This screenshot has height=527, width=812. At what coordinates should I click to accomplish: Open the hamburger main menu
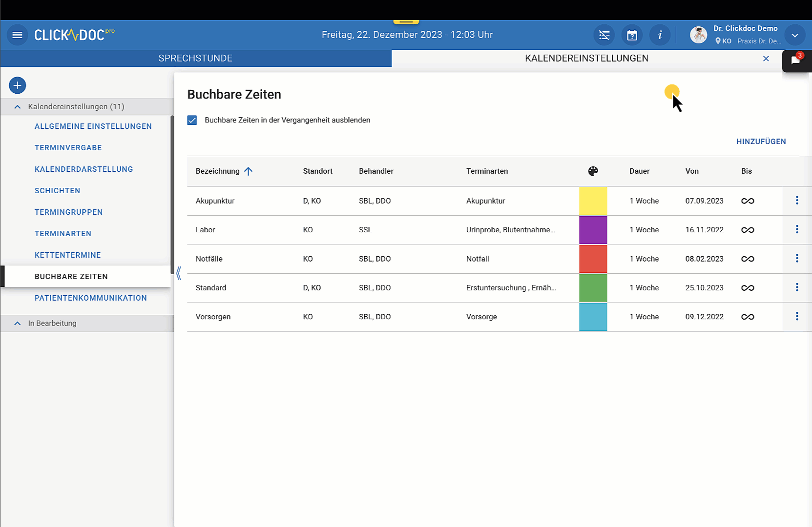pyautogui.click(x=18, y=35)
